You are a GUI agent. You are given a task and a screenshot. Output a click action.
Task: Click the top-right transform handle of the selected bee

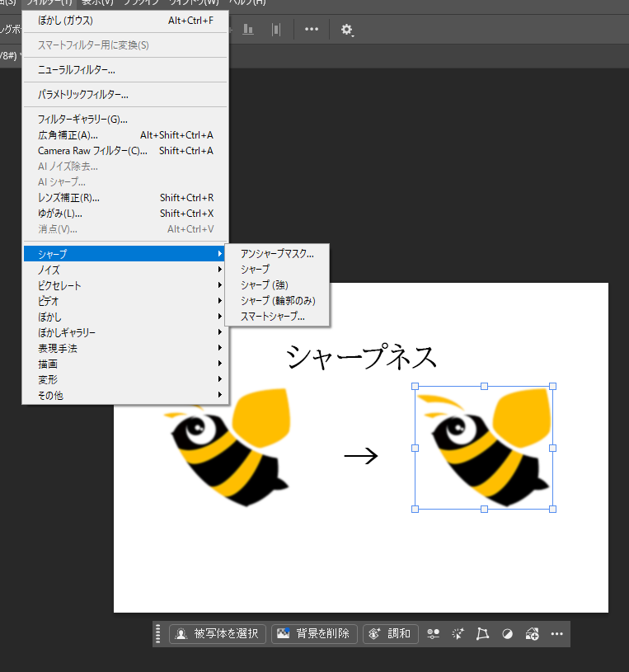click(552, 386)
